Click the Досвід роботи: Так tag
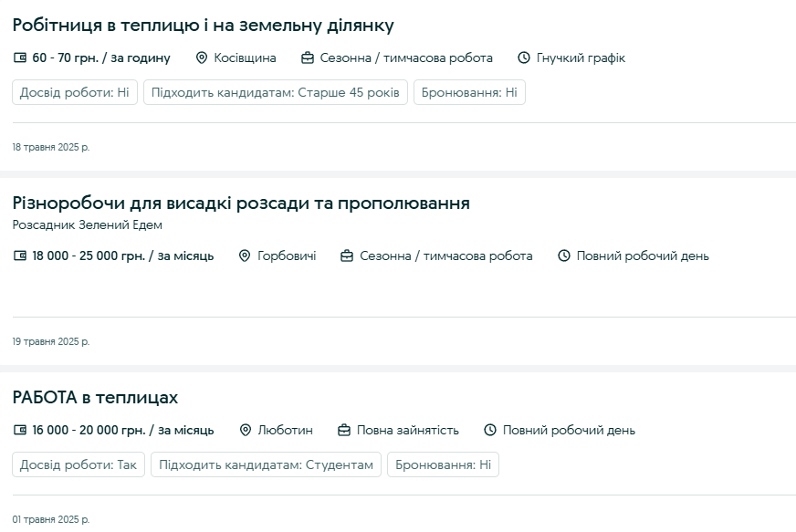The image size is (796, 532). click(79, 465)
